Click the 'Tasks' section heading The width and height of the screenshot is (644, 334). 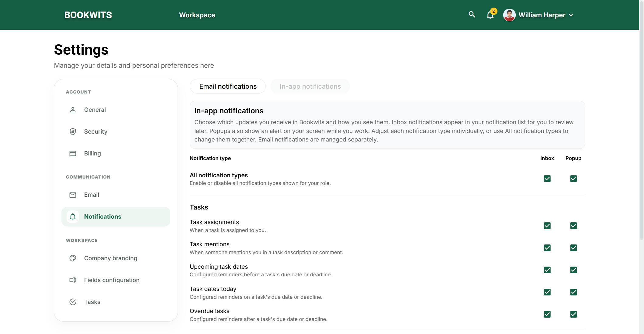click(199, 207)
